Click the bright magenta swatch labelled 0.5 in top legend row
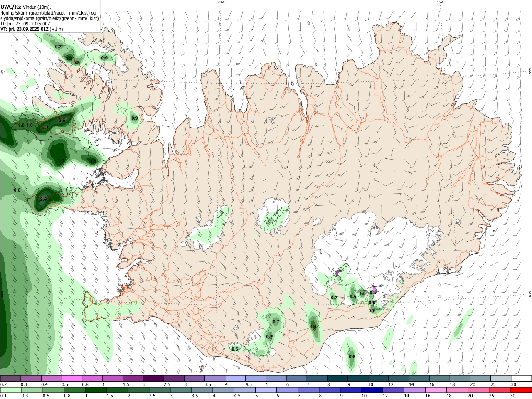The image size is (532, 399). point(72,378)
